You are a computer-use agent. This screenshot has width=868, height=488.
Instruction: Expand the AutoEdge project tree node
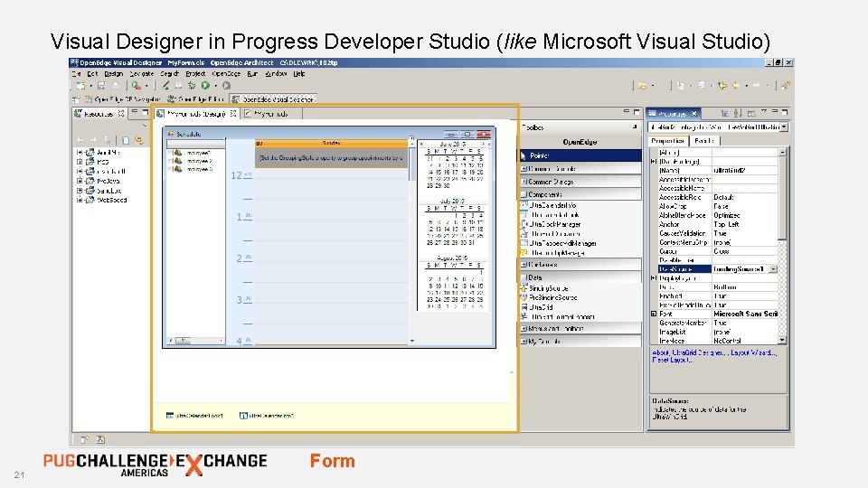pos(80,152)
